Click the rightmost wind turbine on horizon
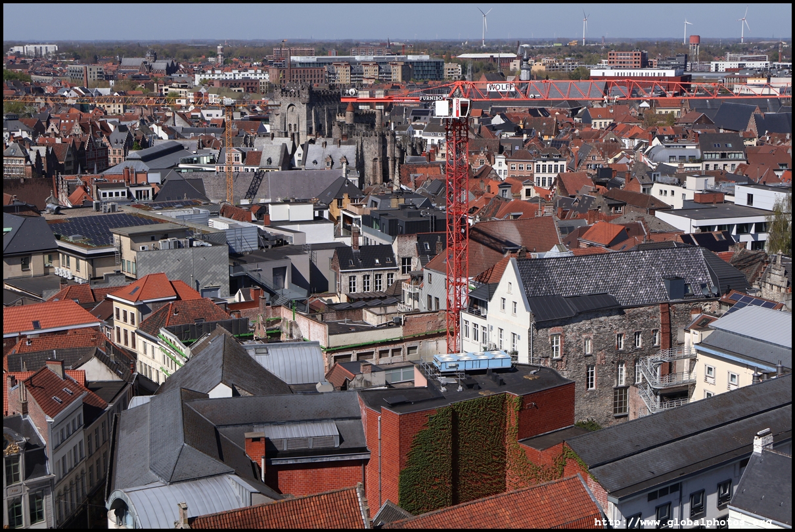Screen dimensions: 795x532 pos(743,25)
